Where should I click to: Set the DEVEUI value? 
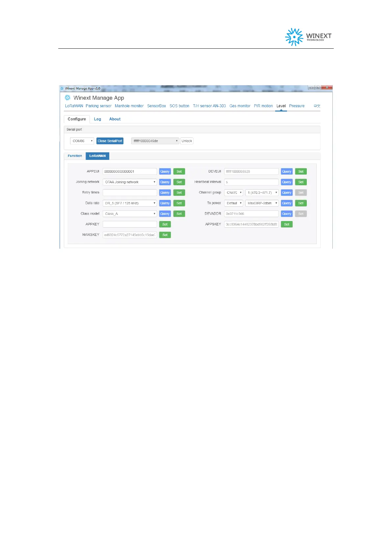tap(301, 171)
